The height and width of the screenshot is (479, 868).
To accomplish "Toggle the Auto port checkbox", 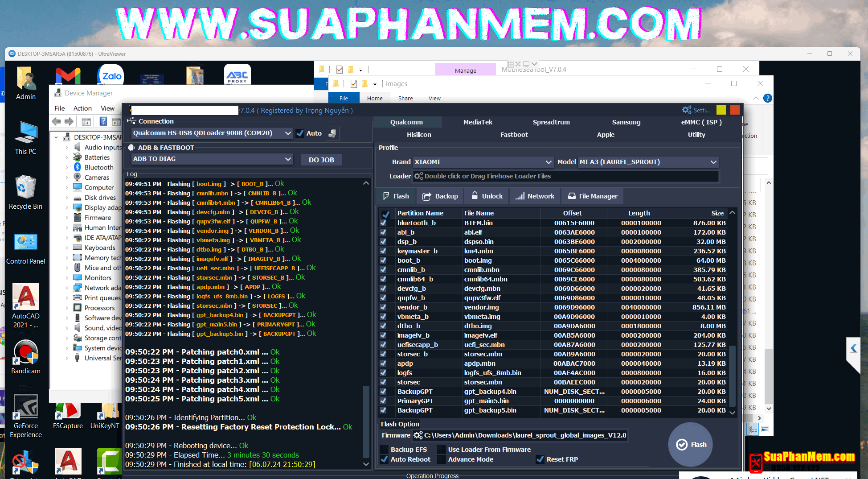I will point(300,133).
